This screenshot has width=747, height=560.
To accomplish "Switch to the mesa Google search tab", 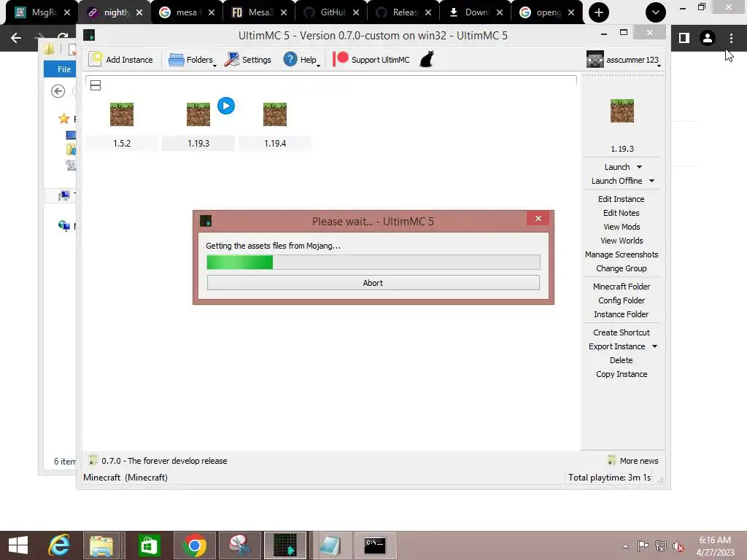I will click(x=187, y=12).
